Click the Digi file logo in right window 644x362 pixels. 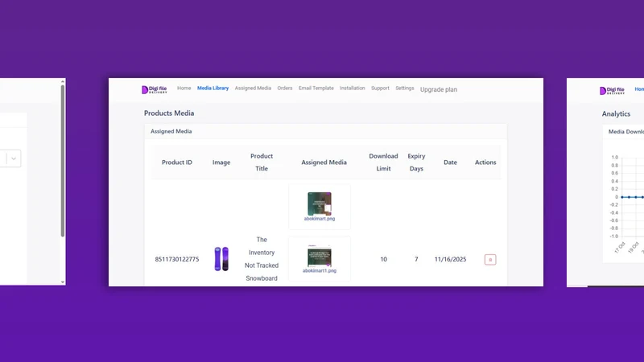pyautogui.click(x=612, y=91)
